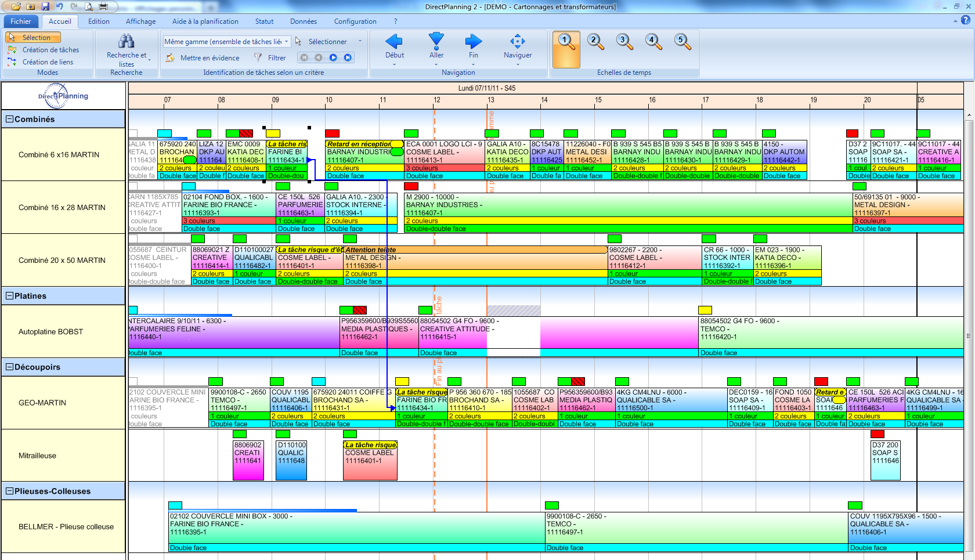
Task: Open file via the folder icon
Action: 16,6
